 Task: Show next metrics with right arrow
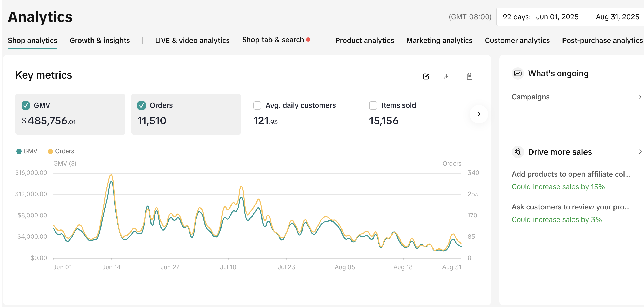click(x=479, y=114)
